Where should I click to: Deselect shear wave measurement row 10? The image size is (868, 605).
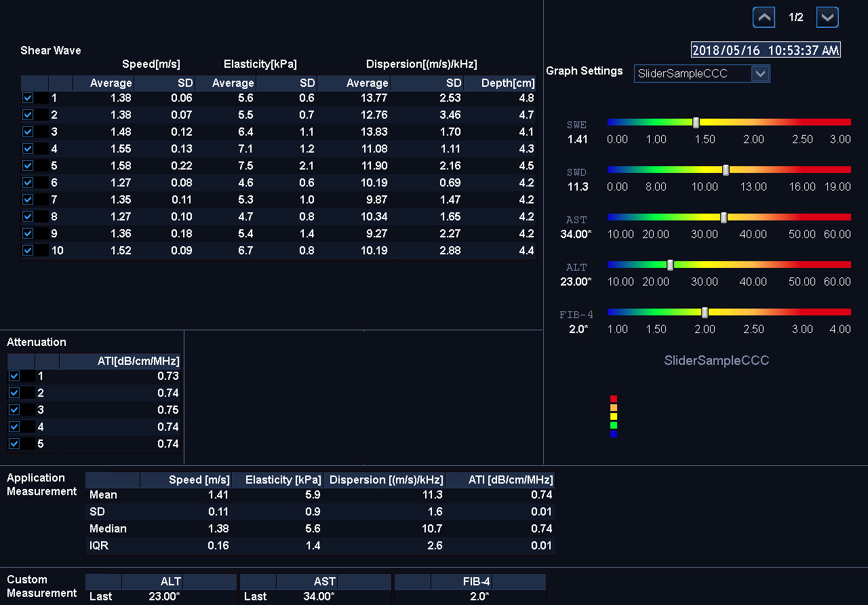[x=28, y=250]
